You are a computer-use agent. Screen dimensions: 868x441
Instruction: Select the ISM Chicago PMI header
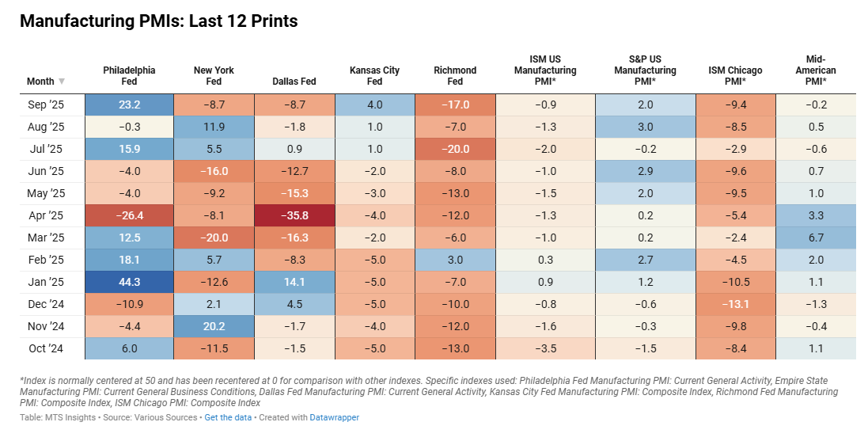(x=735, y=75)
